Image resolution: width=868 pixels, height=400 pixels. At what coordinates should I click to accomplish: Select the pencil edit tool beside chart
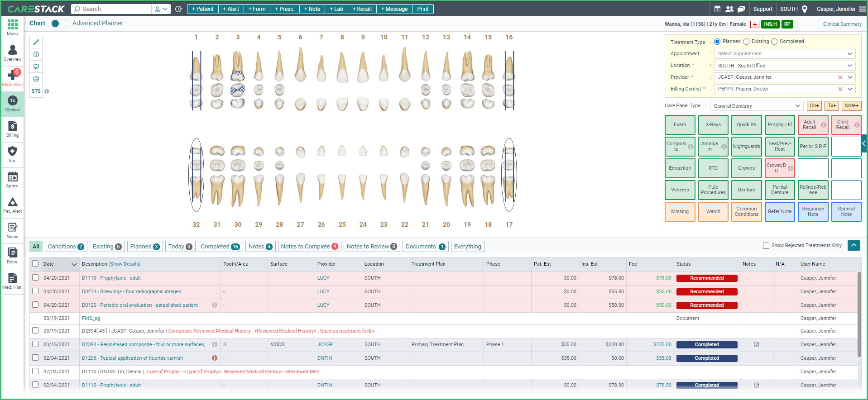(36, 42)
